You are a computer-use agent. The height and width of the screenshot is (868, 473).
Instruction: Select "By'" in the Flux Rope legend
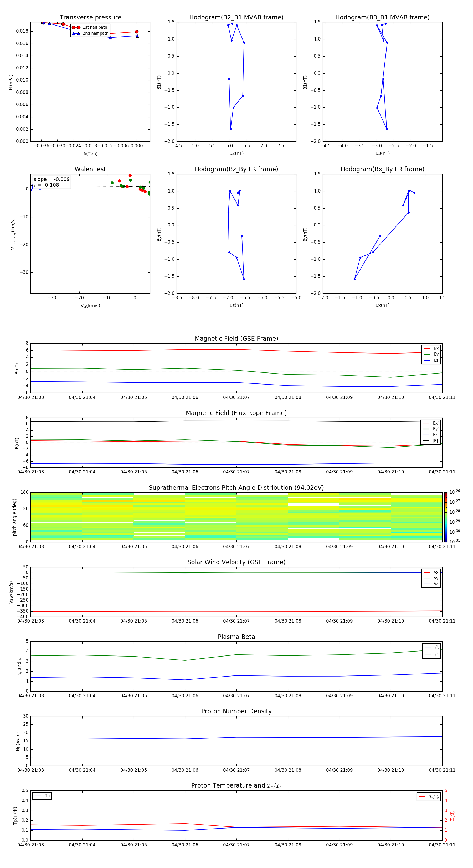pos(431,429)
